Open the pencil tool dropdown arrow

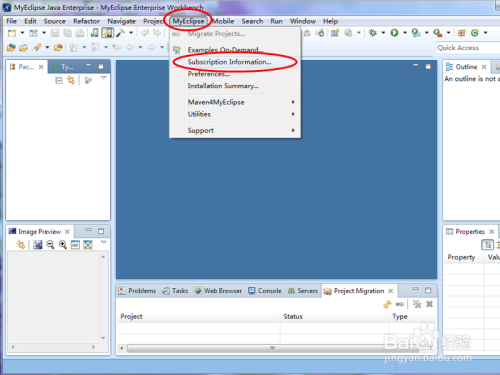tap(47, 48)
